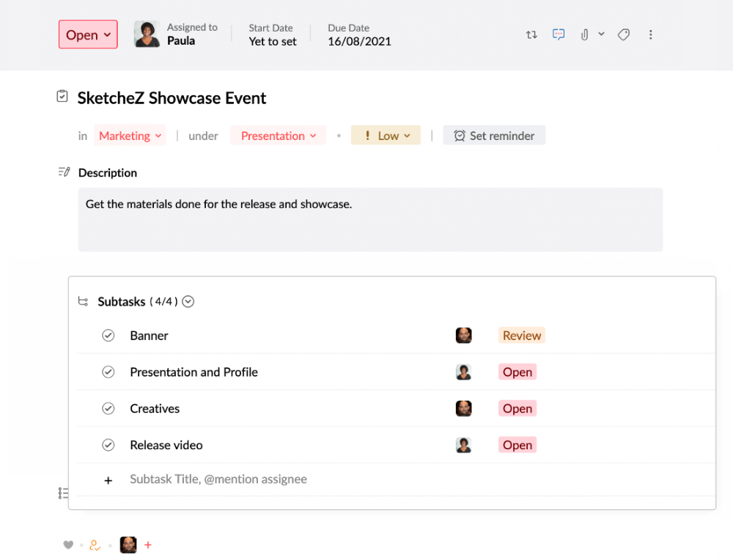This screenshot has height=560, width=733.
Task: Click the checklist icon below subtasks
Action: (x=64, y=493)
